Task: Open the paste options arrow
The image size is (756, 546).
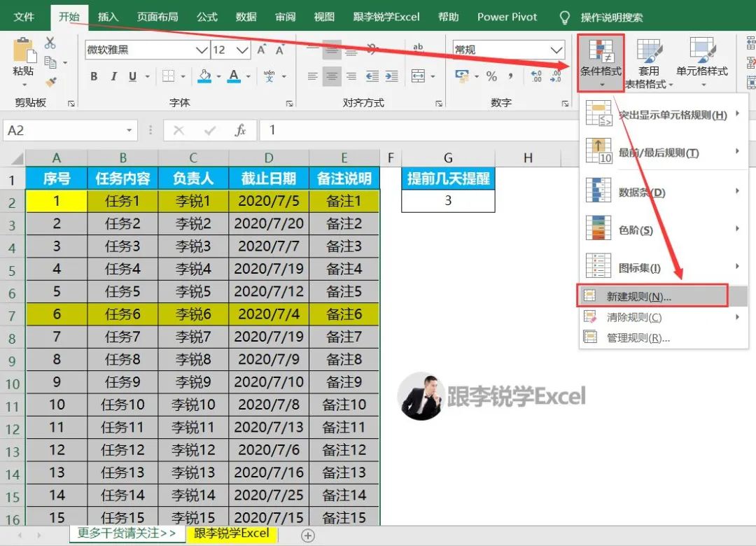Action: pyautogui.click(x=24, y=85)
